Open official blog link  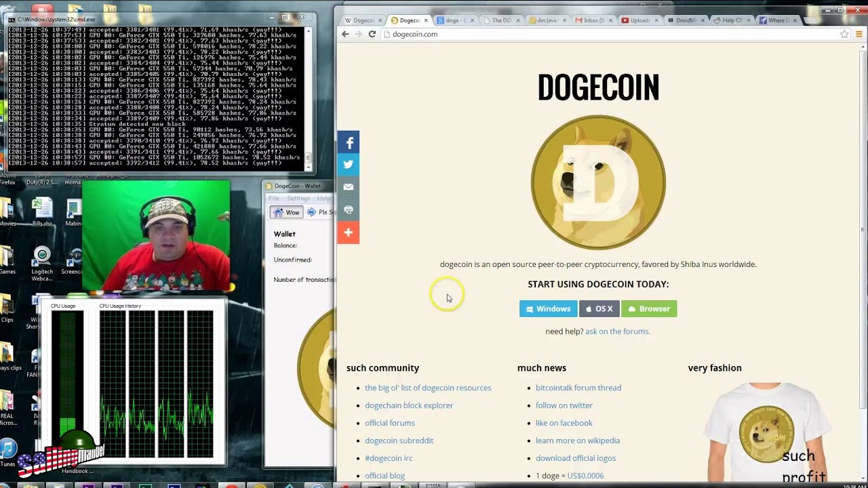(x=384, y=476)
